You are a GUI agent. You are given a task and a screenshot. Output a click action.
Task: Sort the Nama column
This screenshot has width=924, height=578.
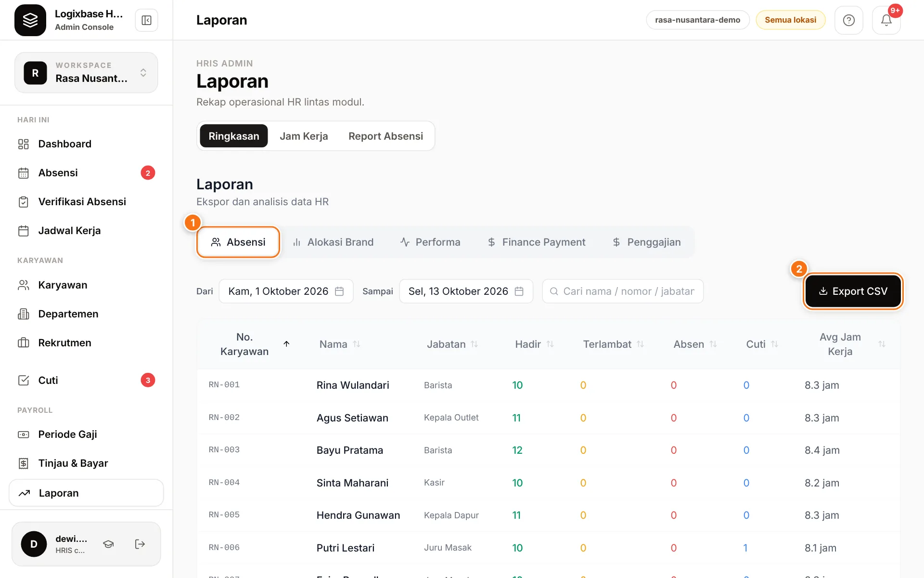[x=357, y=344]
